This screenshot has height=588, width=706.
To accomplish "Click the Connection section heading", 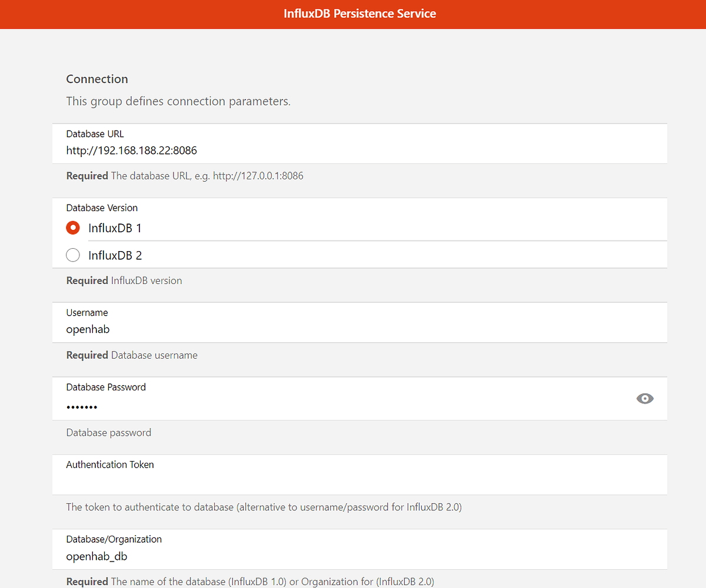I will (97, 79).
